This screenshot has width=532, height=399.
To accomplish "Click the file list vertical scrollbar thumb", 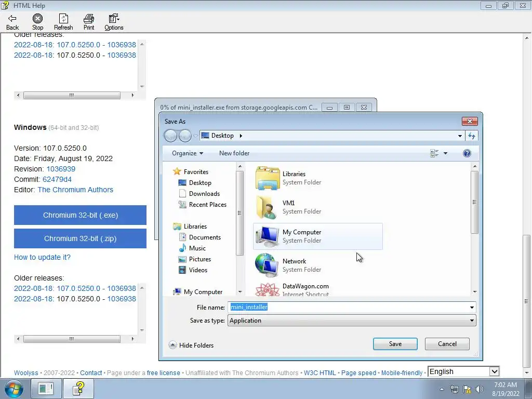I will 474,202.
